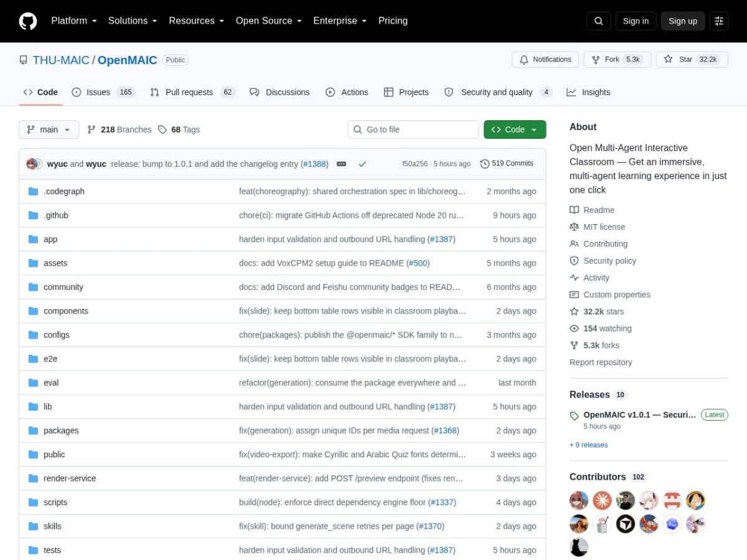The image size is (747, 560).
Task: Open the Contributing guidelines link
Action: click(x=598, y=244)
